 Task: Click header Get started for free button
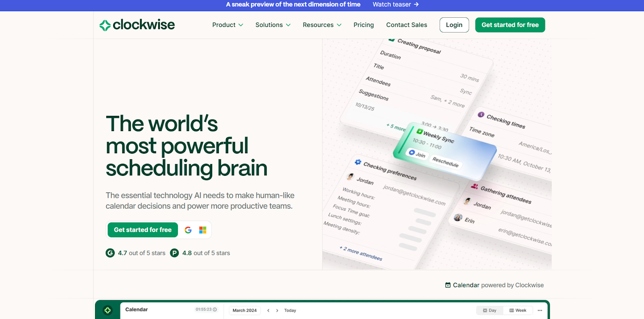pos(510,25)
